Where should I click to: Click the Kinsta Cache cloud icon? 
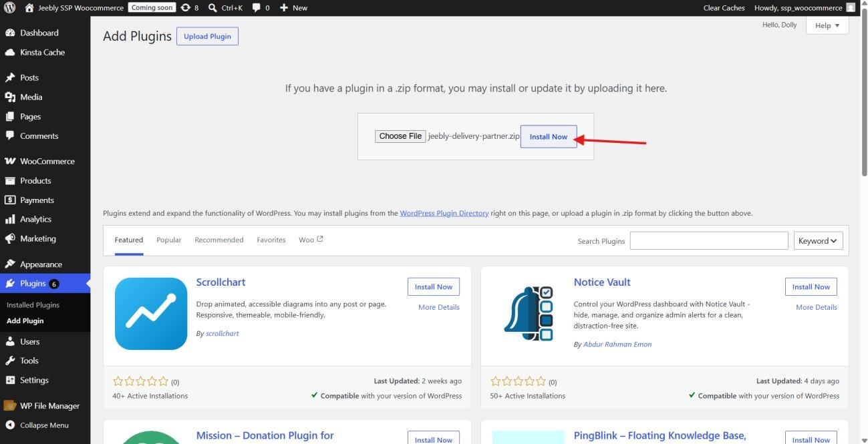pyautogui.click(x=10, y=52)
